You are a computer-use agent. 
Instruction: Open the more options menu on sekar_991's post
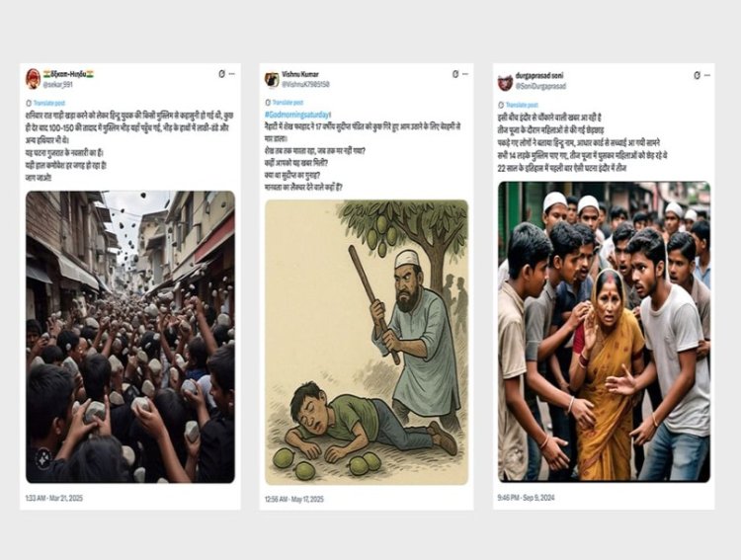[x=231, y=74]
